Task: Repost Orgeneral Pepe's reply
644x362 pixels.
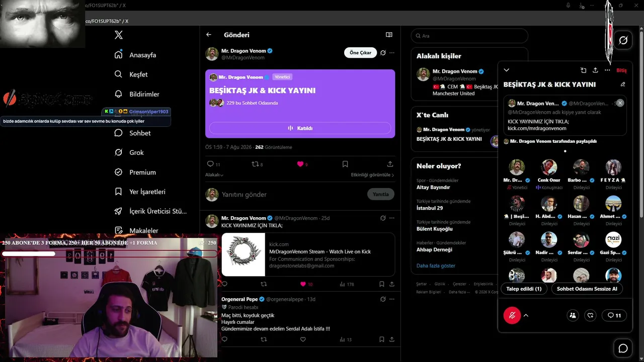Action: 264,339
